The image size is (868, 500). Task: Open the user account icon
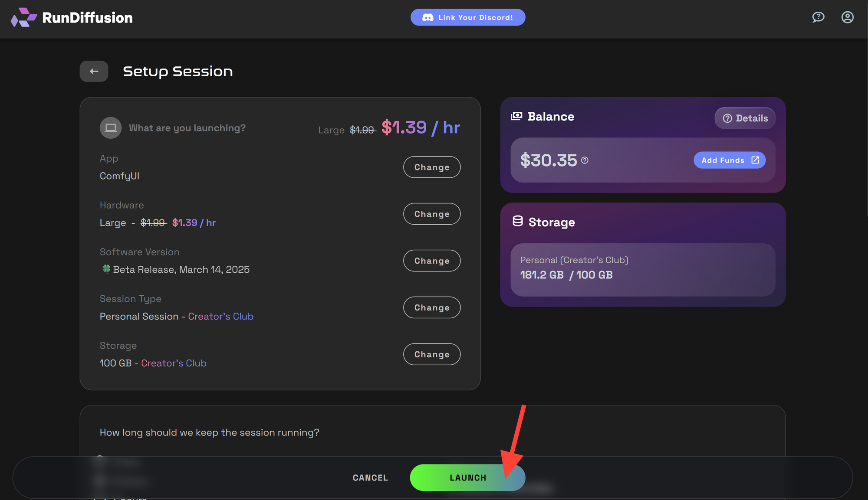[847, 17]
